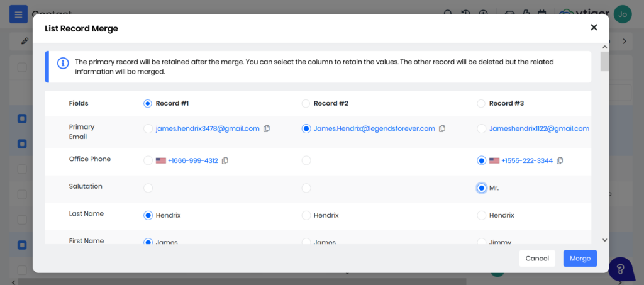This screenshot has height=285, width=644.
Task: Copy the James.Hendrix@legendsforever.com email address
Action: pos(442,129)
